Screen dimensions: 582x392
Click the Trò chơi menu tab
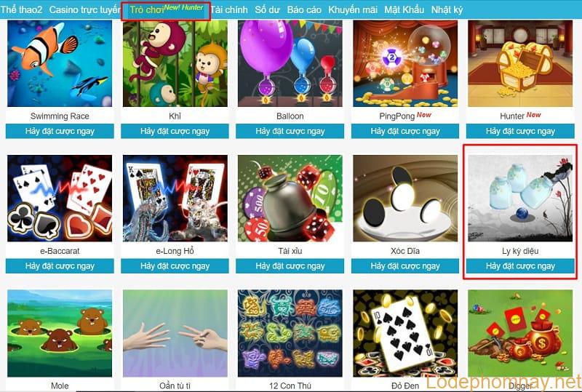(146, 9)
